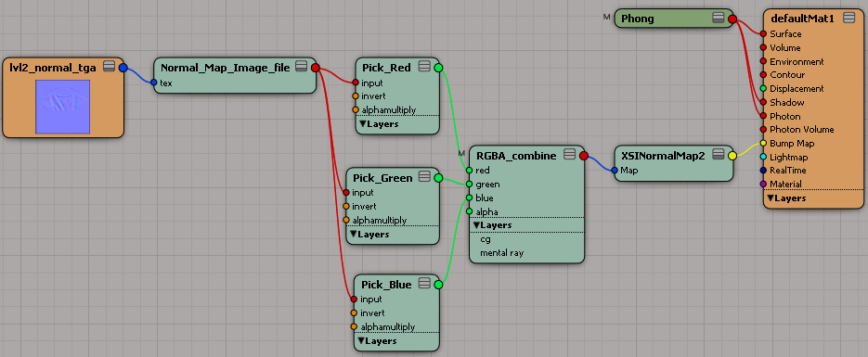Collapse Layers section of RGBA_combine node
Image resolution: width=868 pixels, height=357 pixels.
(x=492, y=225)
